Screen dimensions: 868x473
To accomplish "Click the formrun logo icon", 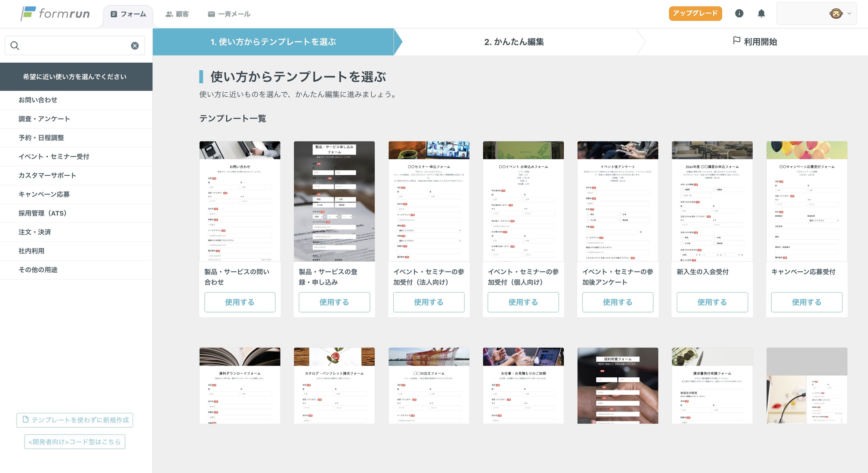I will tap(28, 14).
